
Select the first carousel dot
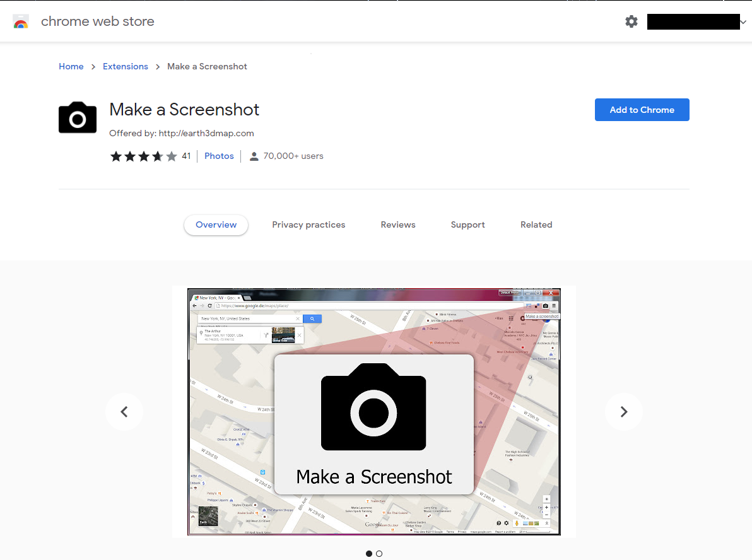[369, 554]
